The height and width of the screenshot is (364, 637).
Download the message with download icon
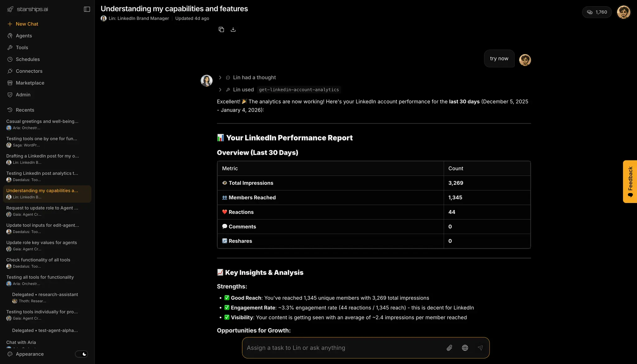(x=233, y=30)
